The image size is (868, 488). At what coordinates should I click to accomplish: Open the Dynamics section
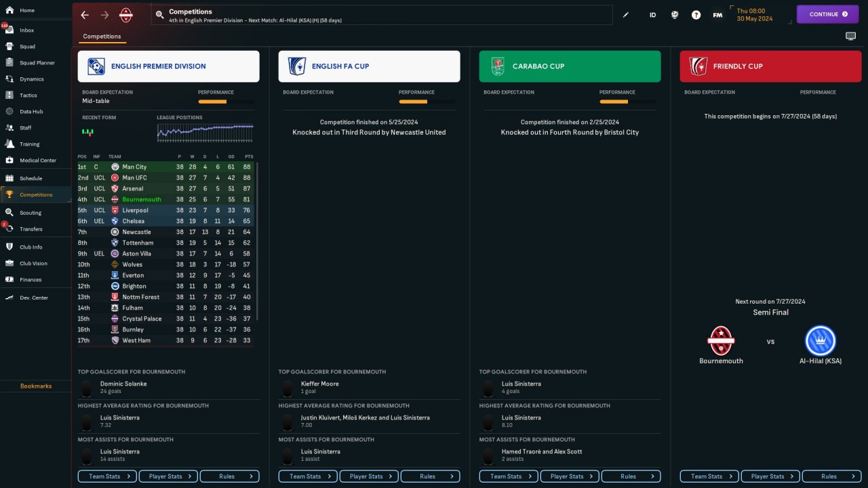[x=32, y=79]
